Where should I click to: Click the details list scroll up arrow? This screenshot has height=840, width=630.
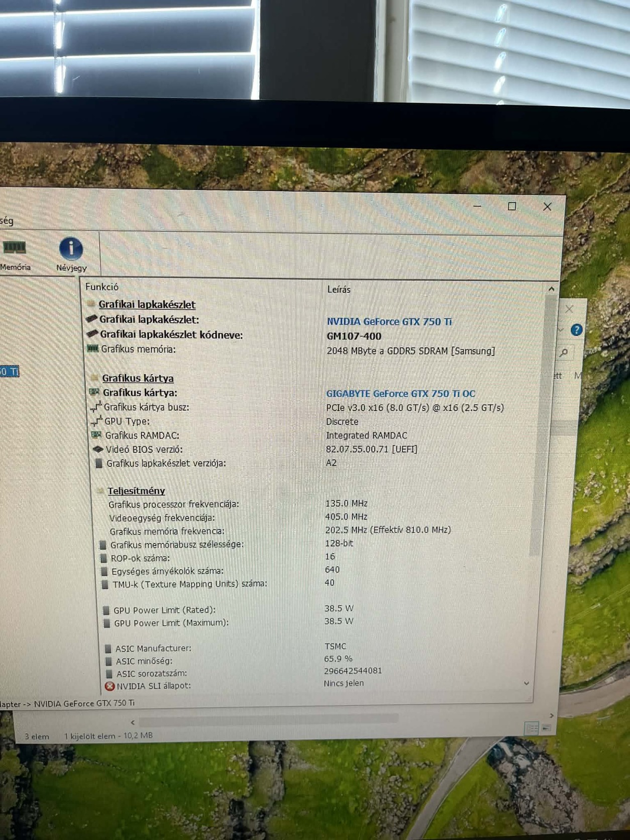[551, 289]
